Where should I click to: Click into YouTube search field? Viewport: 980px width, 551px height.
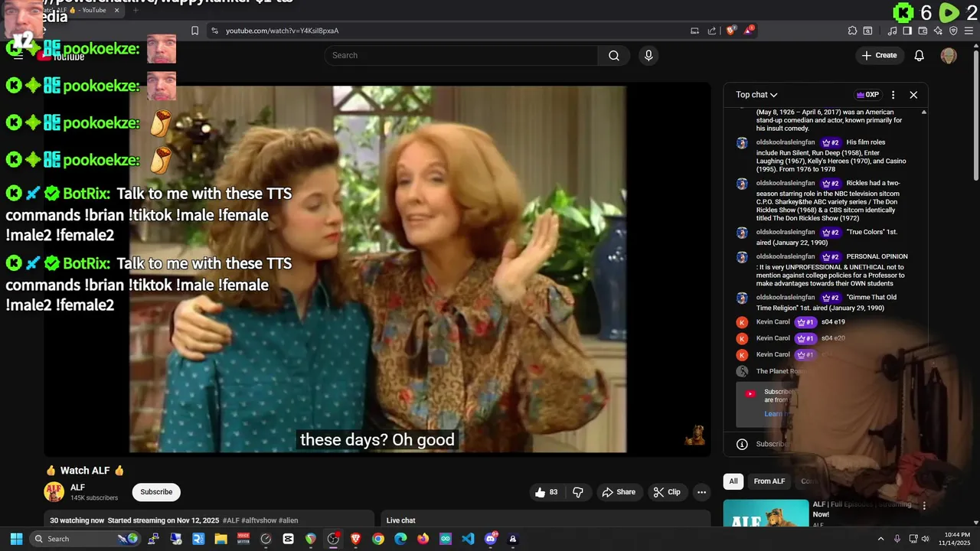click(x=461, y=55)
